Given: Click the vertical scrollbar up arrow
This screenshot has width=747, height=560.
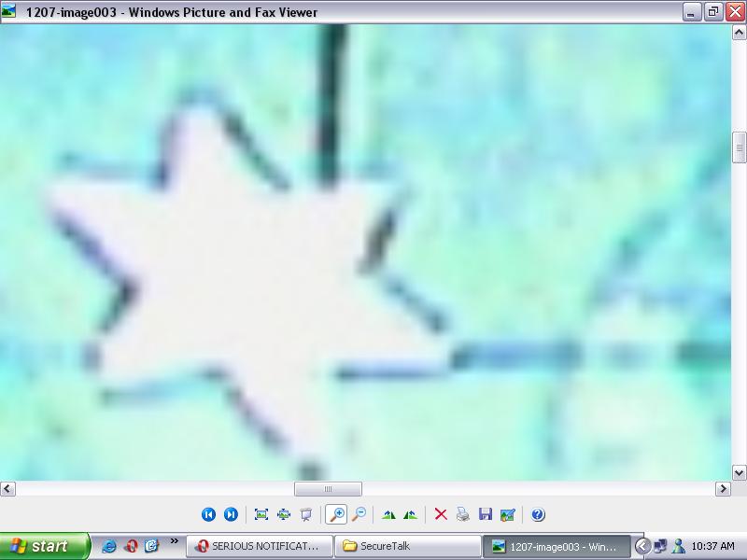Looking at the screenshot, I should tap(739, 33).
